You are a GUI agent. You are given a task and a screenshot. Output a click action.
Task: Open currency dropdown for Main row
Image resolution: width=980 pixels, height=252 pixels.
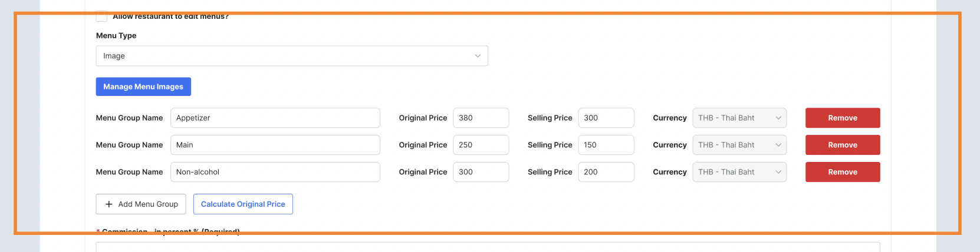(739, 145)
